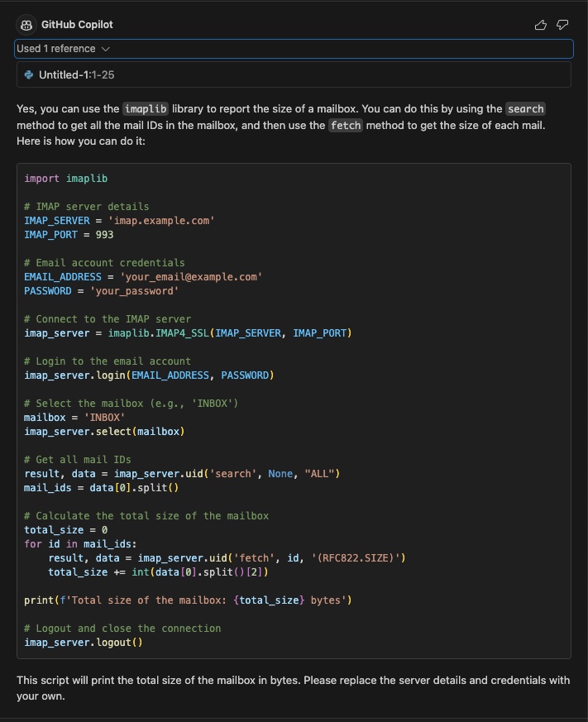The width and height of the screenshot is (588, 722).
Task: Click the chevron next to Used 1 reference
Action: pyautogui.click(x=106, y=50)
